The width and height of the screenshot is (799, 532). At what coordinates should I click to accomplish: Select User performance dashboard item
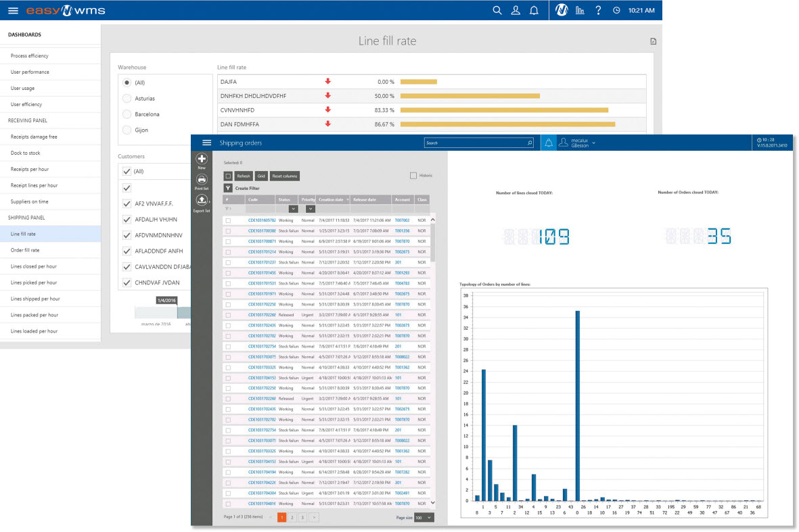coord(30,72)
